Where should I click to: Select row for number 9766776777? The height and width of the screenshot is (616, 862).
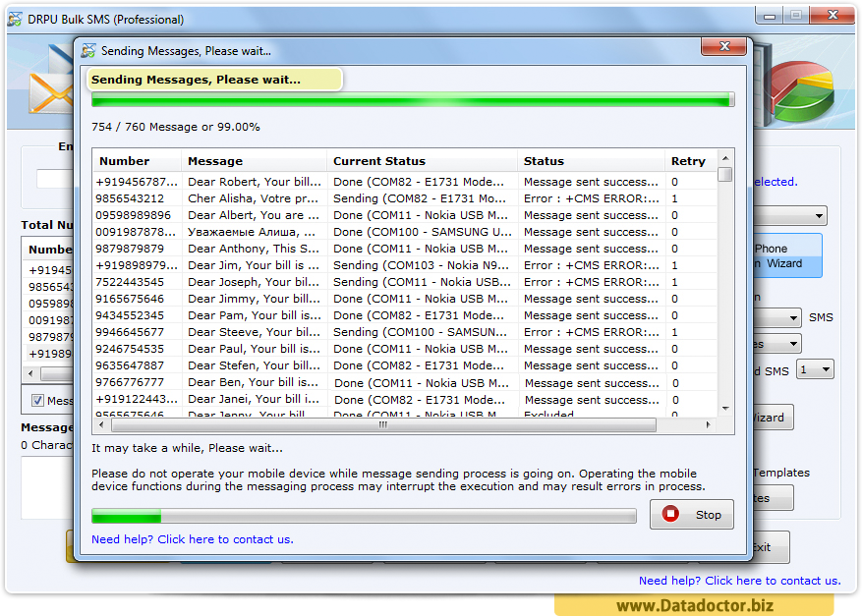pyautogui.click(x=405, y=382)
